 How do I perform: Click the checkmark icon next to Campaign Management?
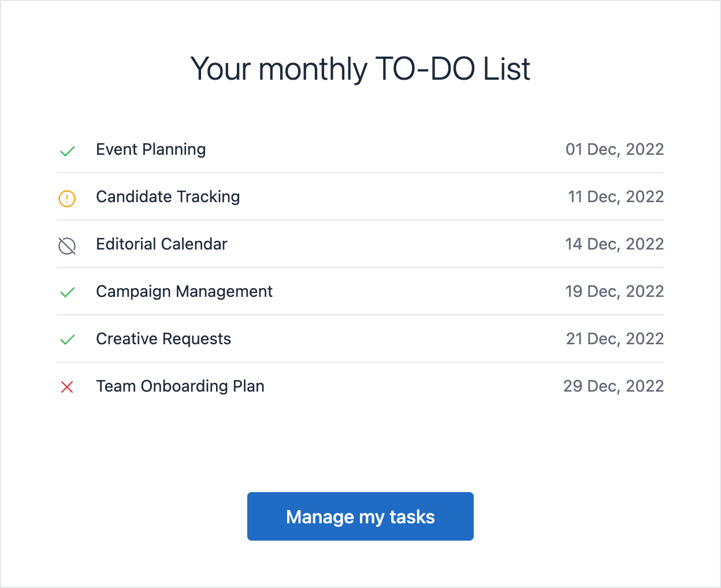pos(67,293)
